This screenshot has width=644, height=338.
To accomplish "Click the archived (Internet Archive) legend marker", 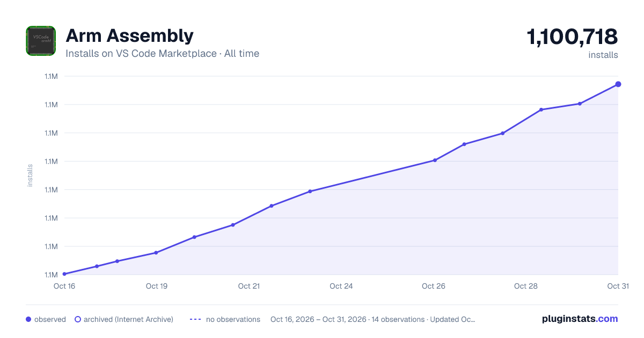I will [x=78, y=319].
